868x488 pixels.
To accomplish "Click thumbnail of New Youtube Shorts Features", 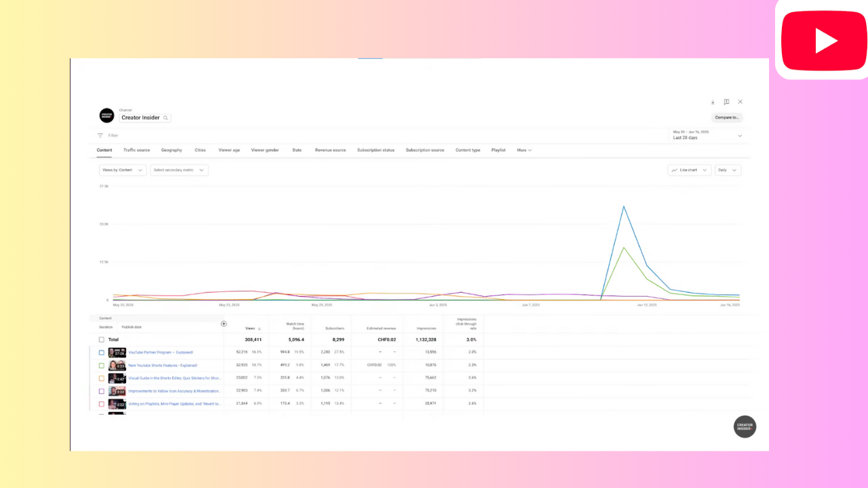I will point(117,365).
